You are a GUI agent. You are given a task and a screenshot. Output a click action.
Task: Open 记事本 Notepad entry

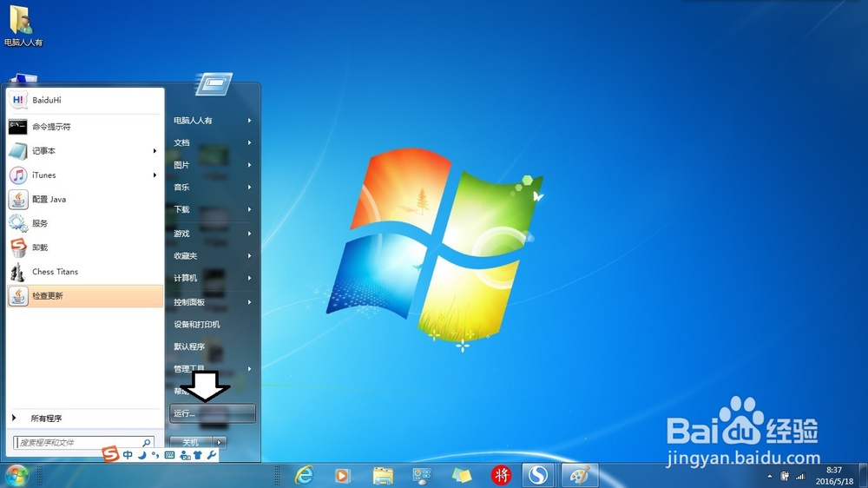(x=85, y=151)
